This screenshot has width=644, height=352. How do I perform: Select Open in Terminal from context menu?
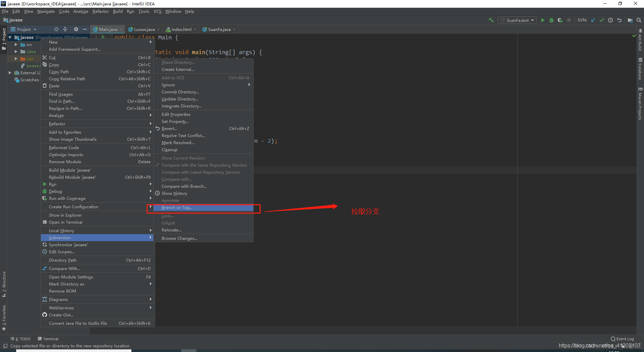[97, 222]
